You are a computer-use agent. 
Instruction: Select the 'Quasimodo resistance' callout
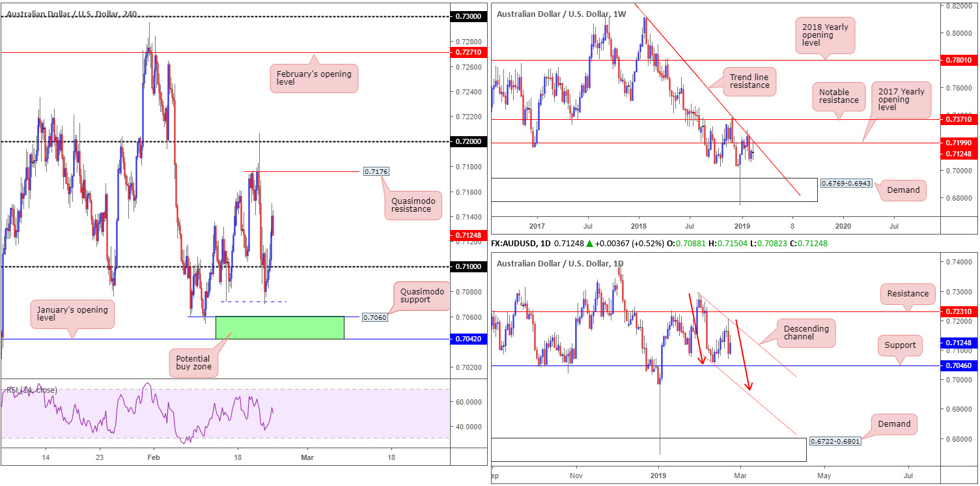point(412,204)
